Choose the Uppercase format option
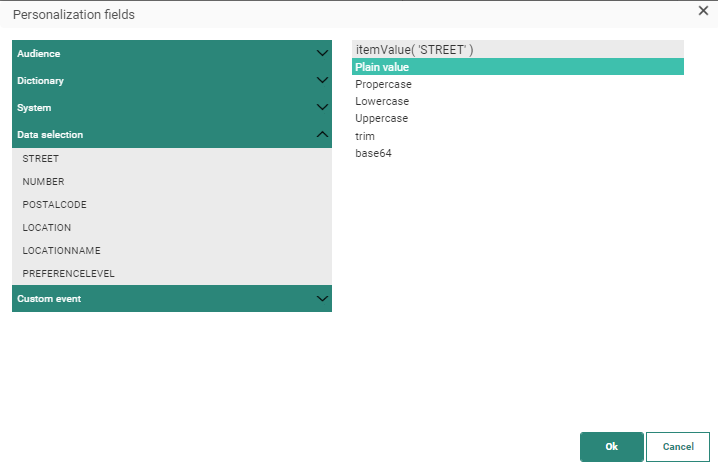 pyautogui.click(x=381, y=119)
